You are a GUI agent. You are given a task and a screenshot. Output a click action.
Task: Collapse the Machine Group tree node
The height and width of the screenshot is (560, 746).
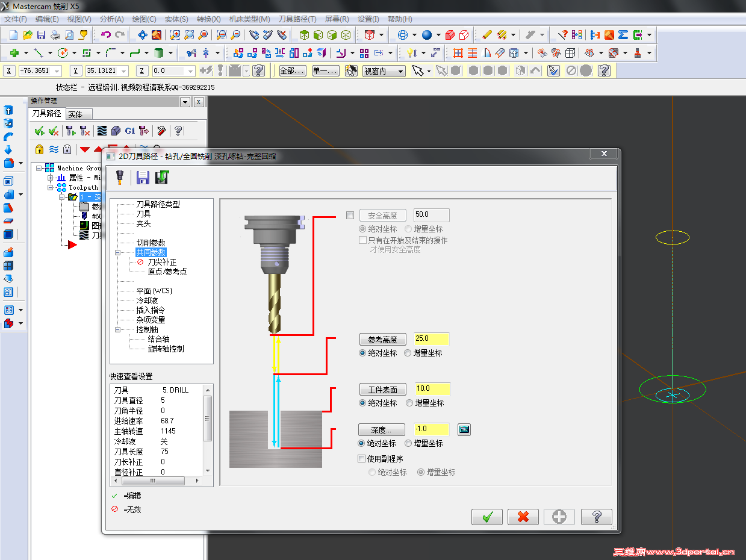[x=39, y=168]
